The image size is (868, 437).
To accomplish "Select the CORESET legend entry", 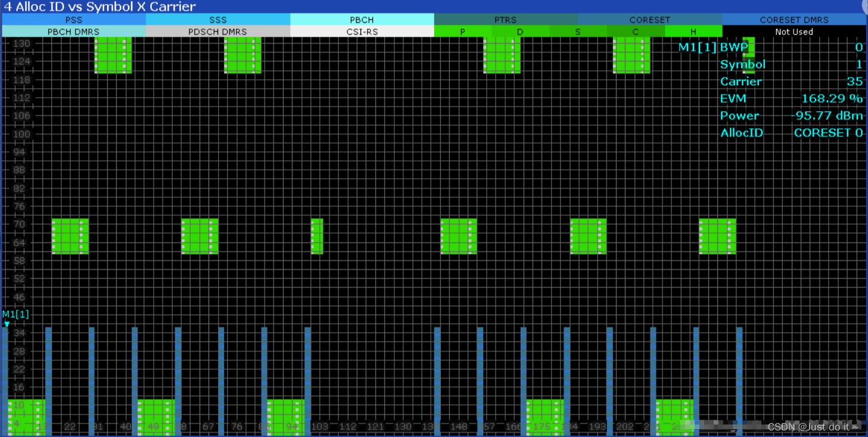I will [x=650, y=20].
